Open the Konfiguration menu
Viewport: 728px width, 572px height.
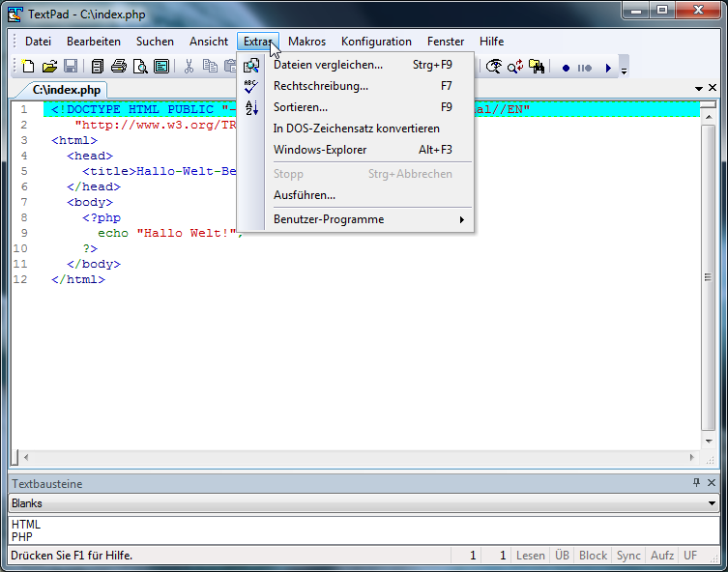click(376, 42)
